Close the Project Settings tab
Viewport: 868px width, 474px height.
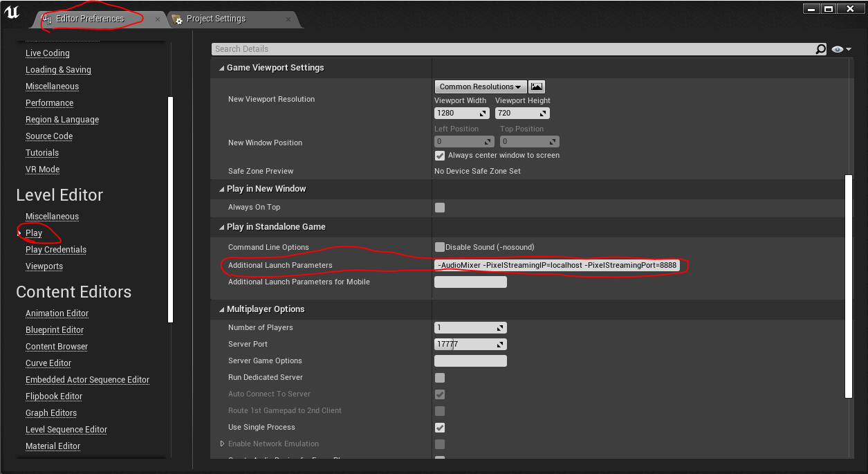pyautogui.click(x=290, y=19)
